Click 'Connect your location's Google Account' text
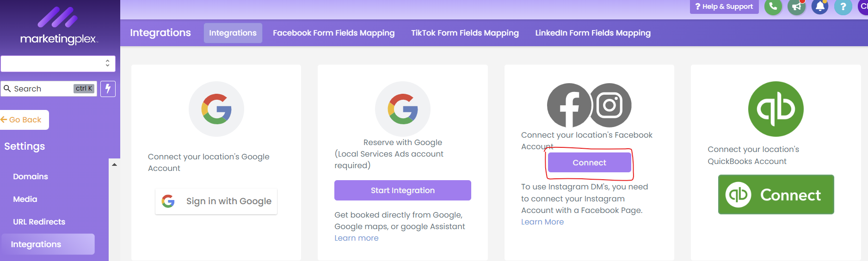 click(209, 162)
